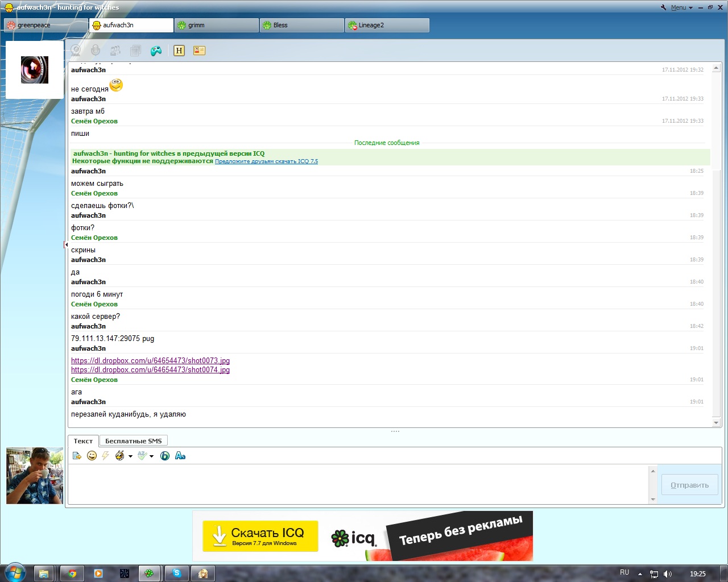Click chat history scrollbar down arrow
Screen dimensions: 728x582
coord(717,423)
